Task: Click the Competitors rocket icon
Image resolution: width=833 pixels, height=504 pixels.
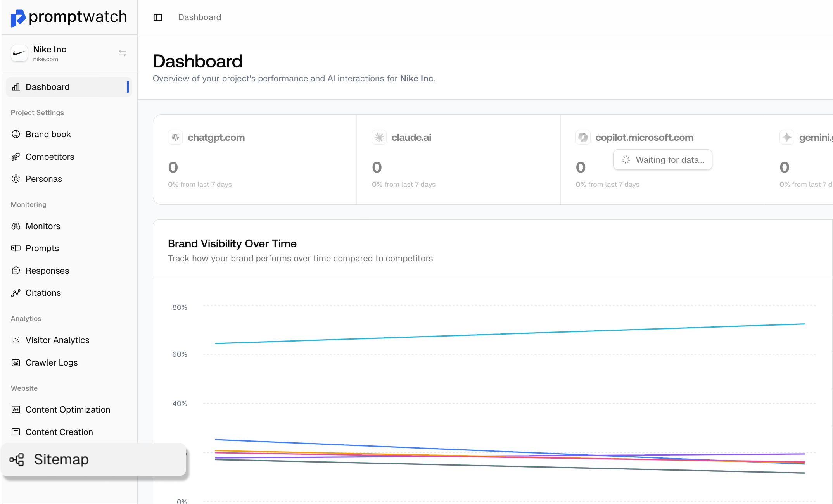Action: tap(16, 157)
